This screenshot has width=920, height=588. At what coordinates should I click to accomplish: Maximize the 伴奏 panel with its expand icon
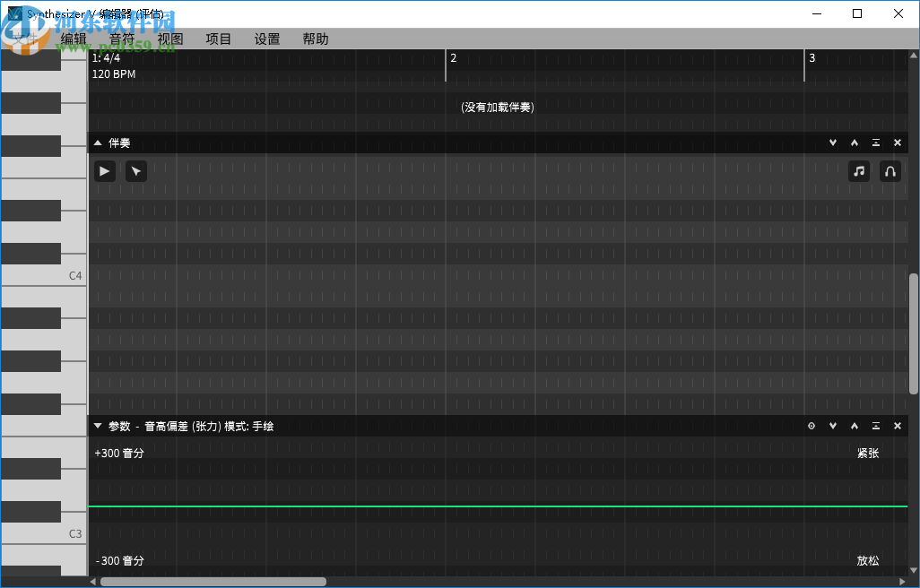pyautogui.click(x=875, y=143)
